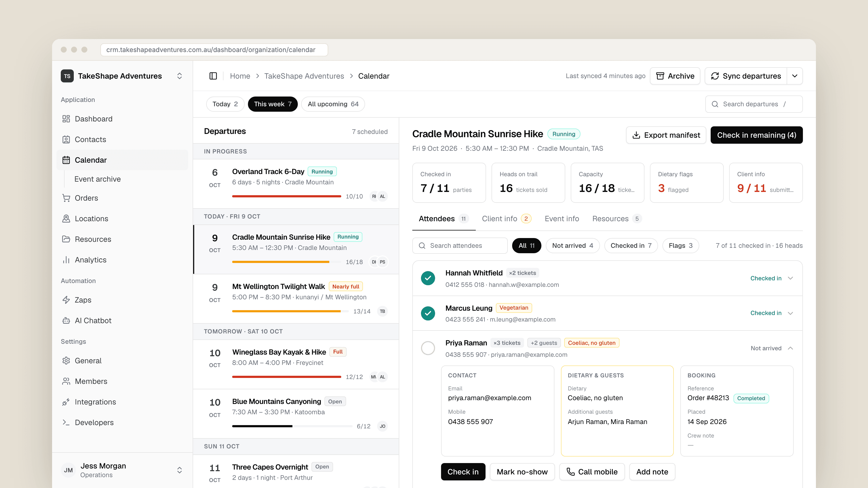This screenshot has width=868, height=488.
Task: Go to Orders with the cart icon
Action: click(122, 198)
